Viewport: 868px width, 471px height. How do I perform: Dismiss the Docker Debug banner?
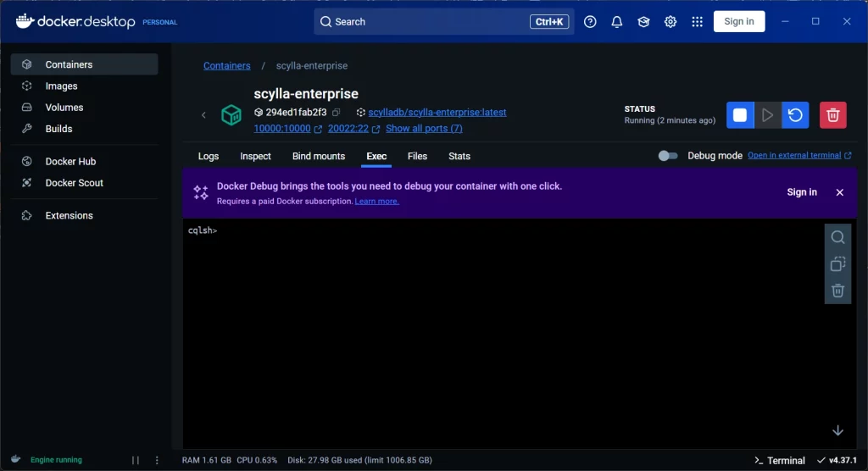click(840, 192)
